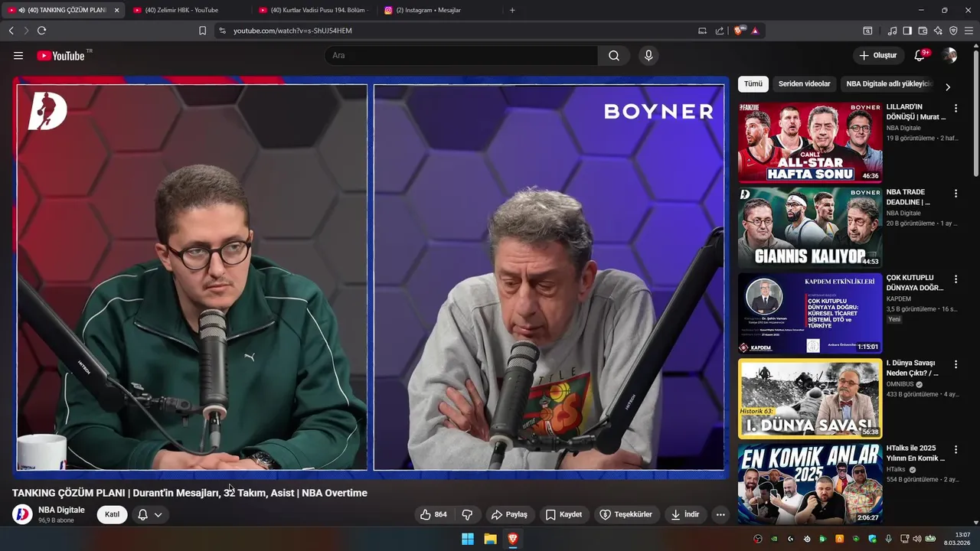Click the share page icon in address bar
Image resolution: width=980 pixels, height=551 pixels.
tap(720, 31)
